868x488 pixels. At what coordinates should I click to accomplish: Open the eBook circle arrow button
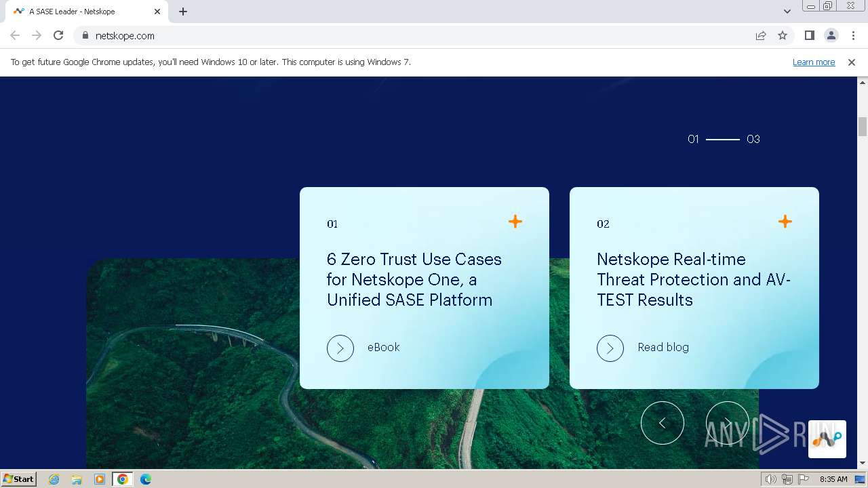(340, 348)
